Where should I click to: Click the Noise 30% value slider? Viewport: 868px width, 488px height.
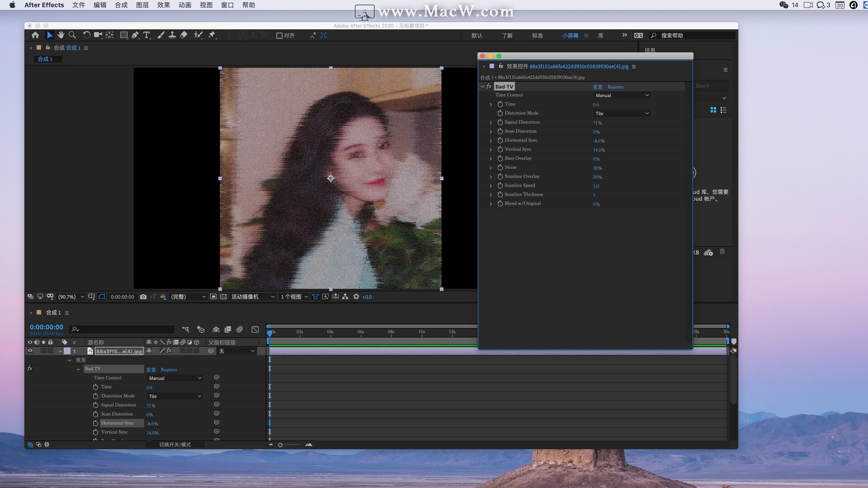click(598, 168)
